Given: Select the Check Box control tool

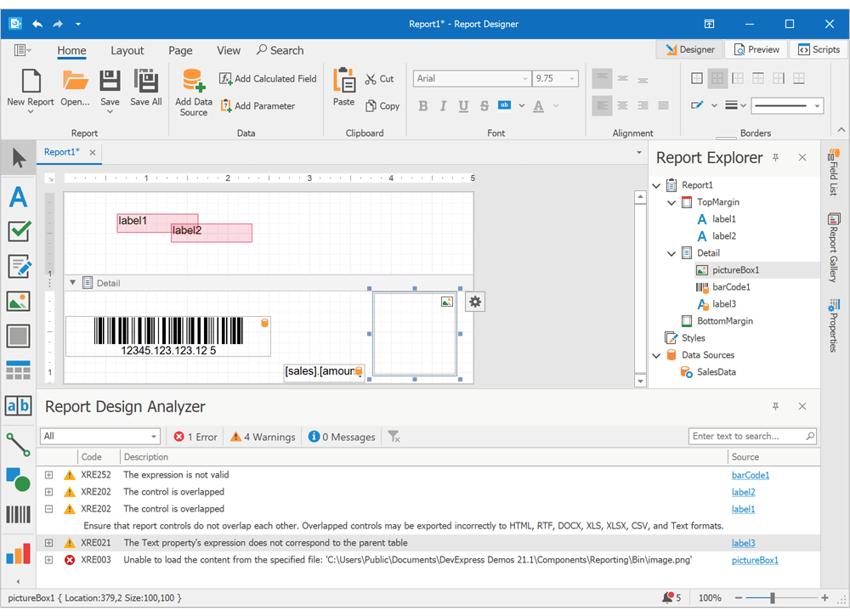Looking at the screenshot, I should [18, 230].
